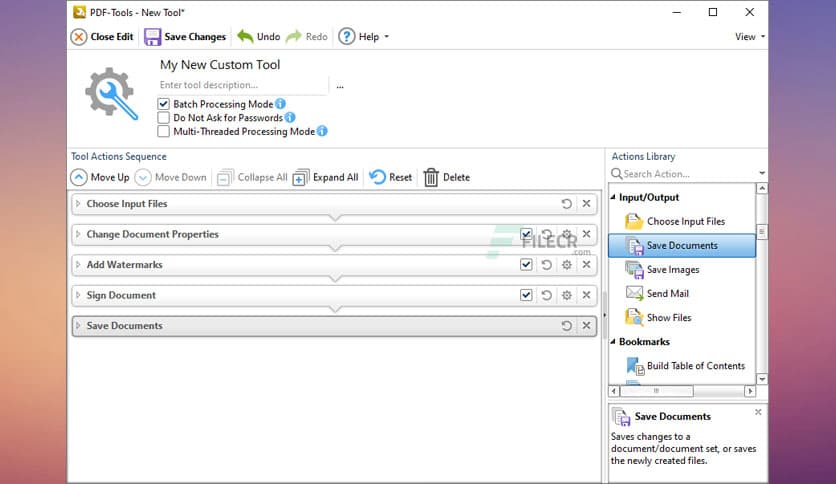The image size is (836, 484).
Task: Reset the tool actions sequence
Action: click(x=390, y=178)
